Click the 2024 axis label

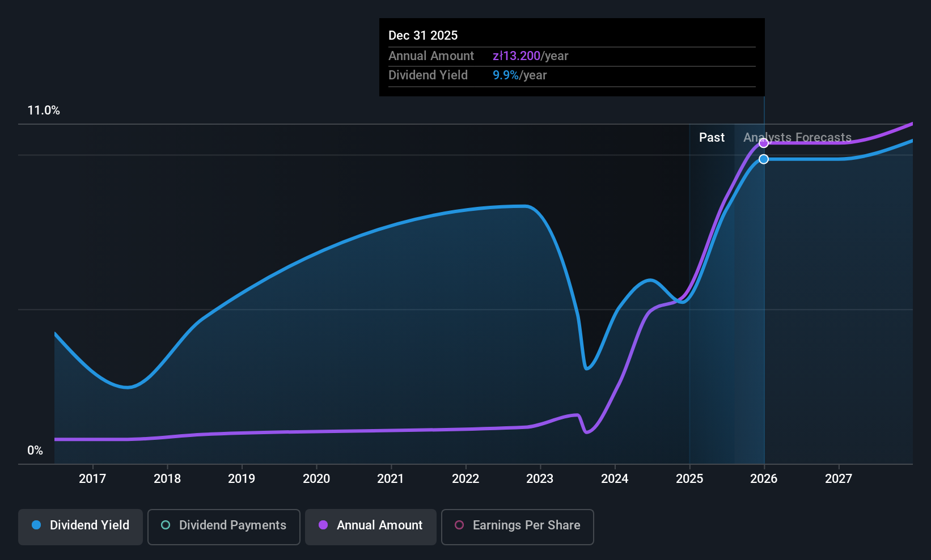[x=615, y=479]
